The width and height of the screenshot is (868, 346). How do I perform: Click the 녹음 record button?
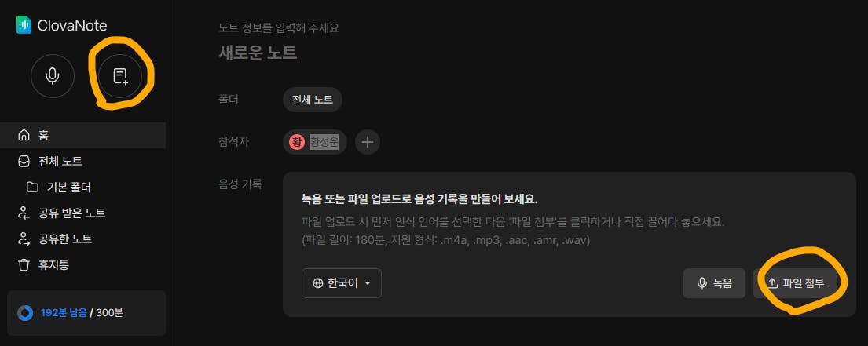(x=715, y=283)
